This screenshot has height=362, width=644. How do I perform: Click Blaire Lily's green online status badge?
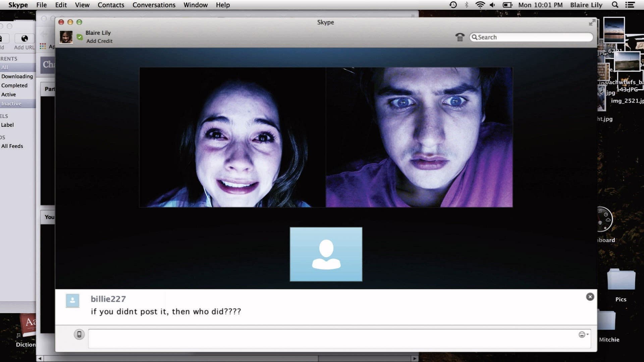tap(79, 37)
